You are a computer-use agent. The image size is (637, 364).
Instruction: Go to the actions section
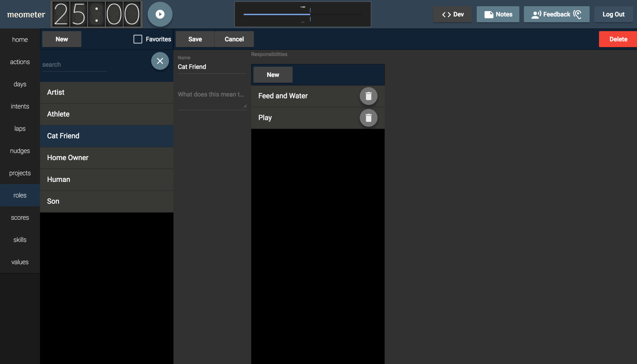(x=20, y=62)
